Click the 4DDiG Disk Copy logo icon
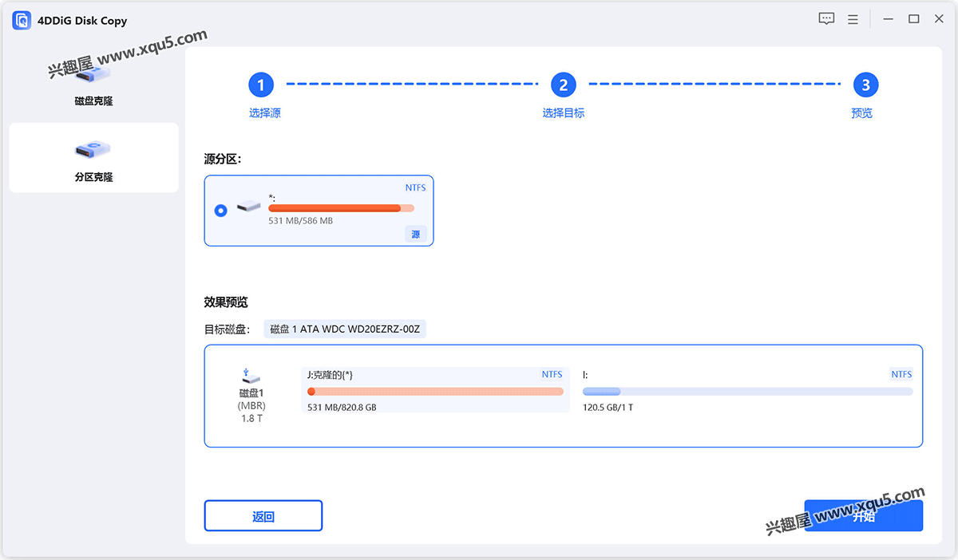The height and width of the screenshot is (560, 958). [x=22, y=20]
